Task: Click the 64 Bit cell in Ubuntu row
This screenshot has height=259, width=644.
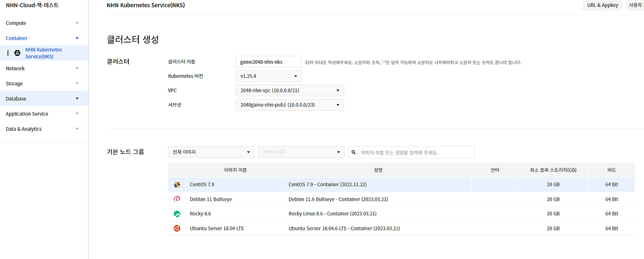Action: point(611,228)
